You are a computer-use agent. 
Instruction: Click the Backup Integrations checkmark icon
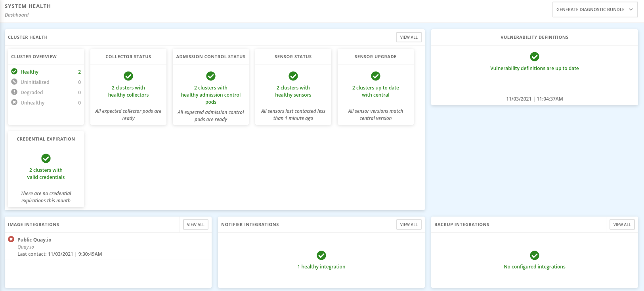[x=535, y=255]
